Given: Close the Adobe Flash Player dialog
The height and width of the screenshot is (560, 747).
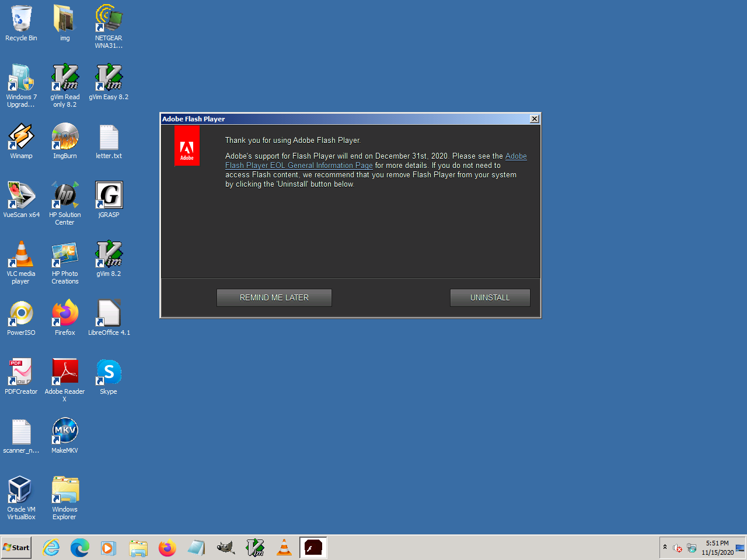Looking at the screenshot, I should 534,119.
